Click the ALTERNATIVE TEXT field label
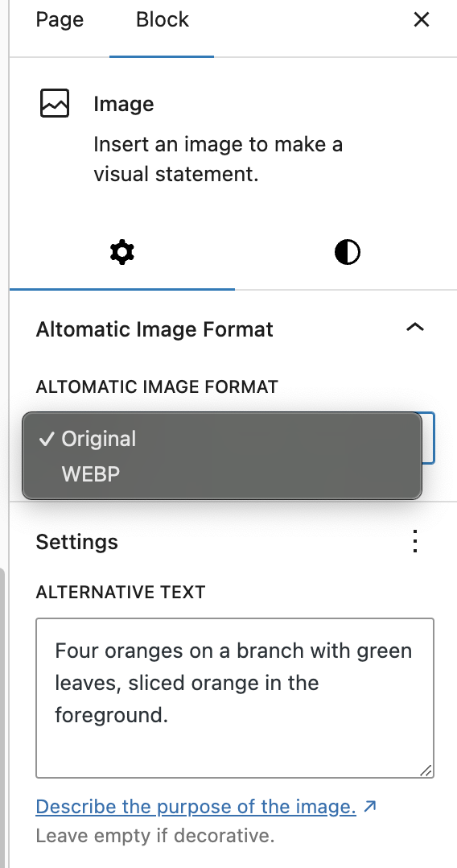This screenshot has height=868, width=457. tap(121, 592)
